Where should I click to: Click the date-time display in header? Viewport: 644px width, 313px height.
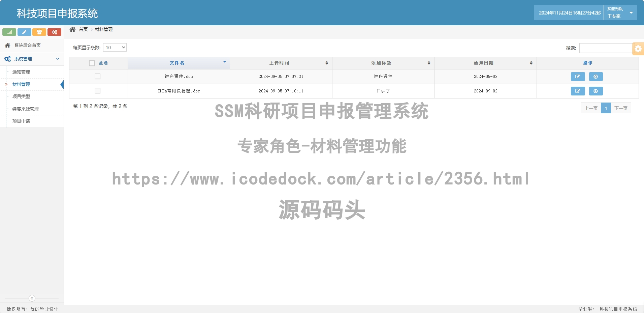point(570,13)
